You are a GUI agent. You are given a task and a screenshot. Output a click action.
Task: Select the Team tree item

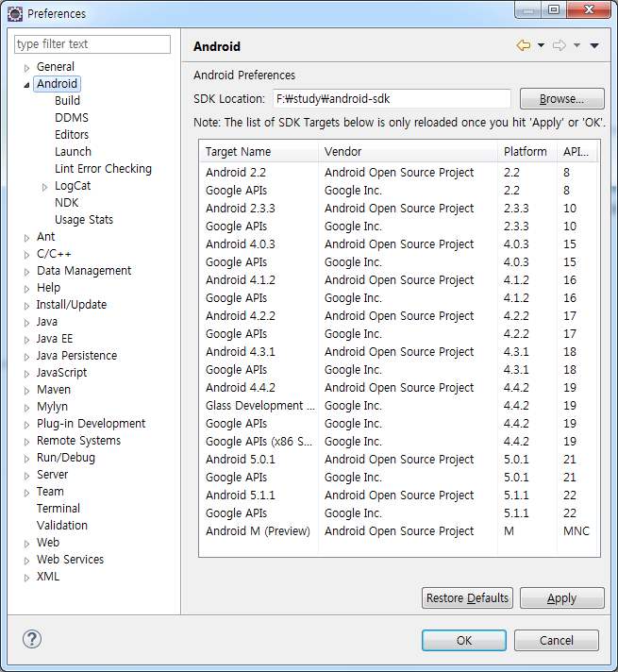(x=50, y=492)
